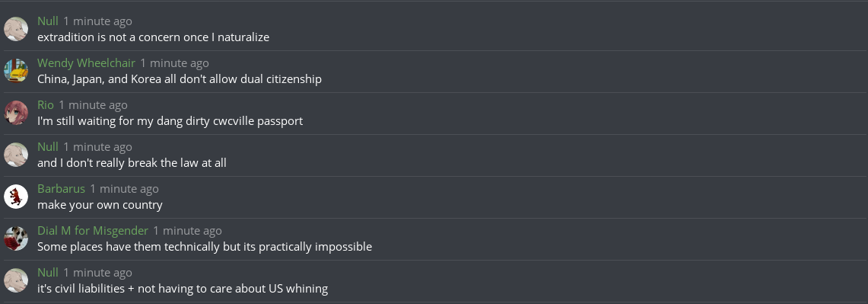868x304 pixels.
Task: Click the dual citizenship message text
Action: (180, 78)
